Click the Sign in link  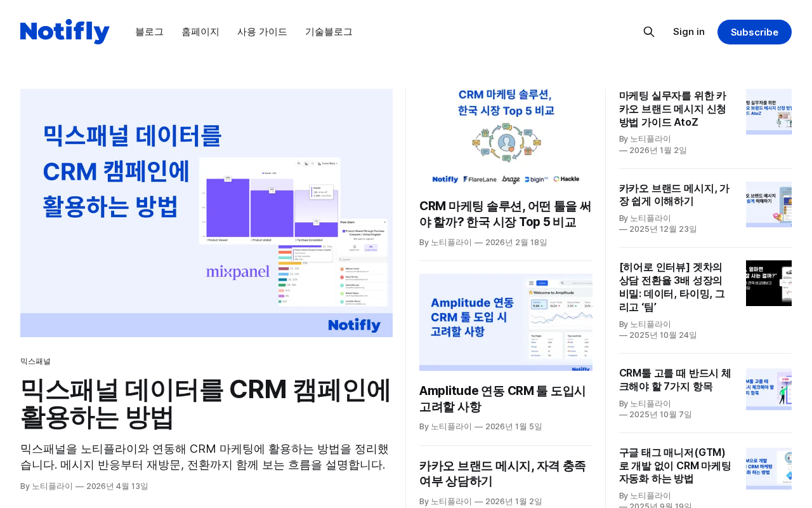tap(689, 32)
